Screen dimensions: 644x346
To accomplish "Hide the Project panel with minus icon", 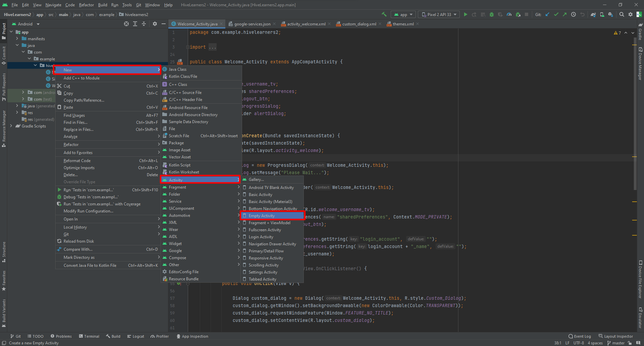I will [163, 24].
